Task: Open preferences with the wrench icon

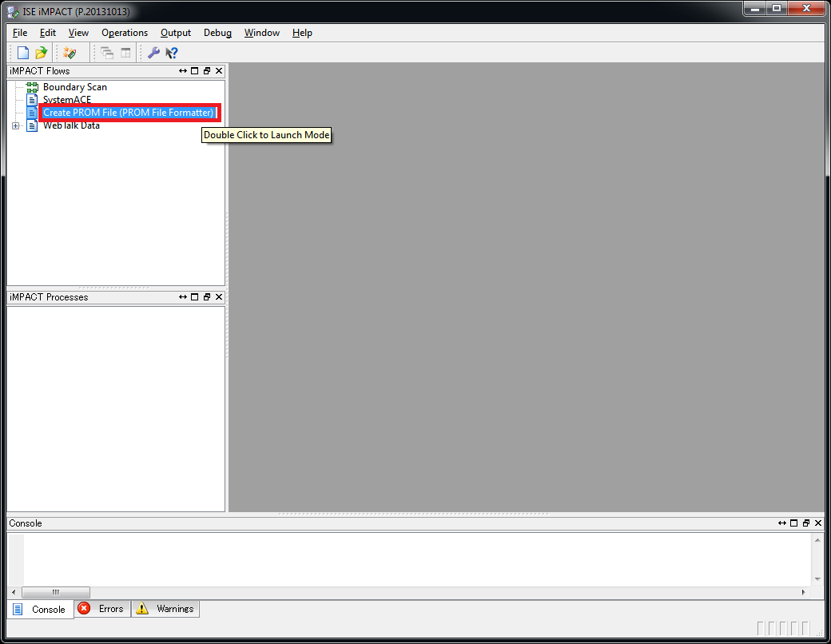Action: [x=153, y=53]
